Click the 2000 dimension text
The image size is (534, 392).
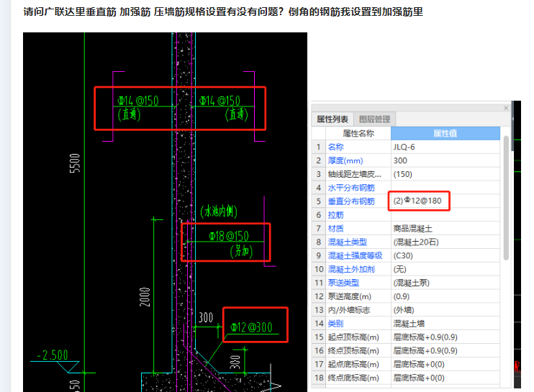pos(145,297)
